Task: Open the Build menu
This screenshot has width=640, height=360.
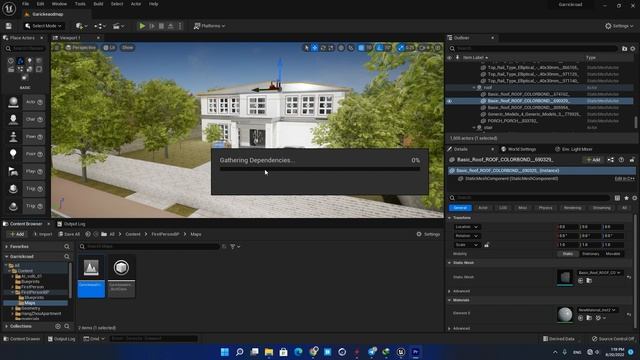Action: click(x=98, y=4)
